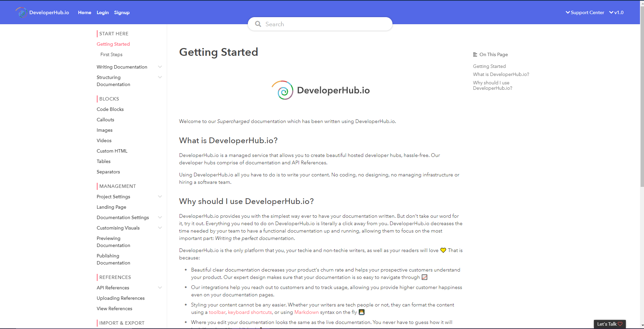Click the large DeveloperHub.io logo image
The width and height of the screenshot is (644, 329).
(x=320, y=90)
